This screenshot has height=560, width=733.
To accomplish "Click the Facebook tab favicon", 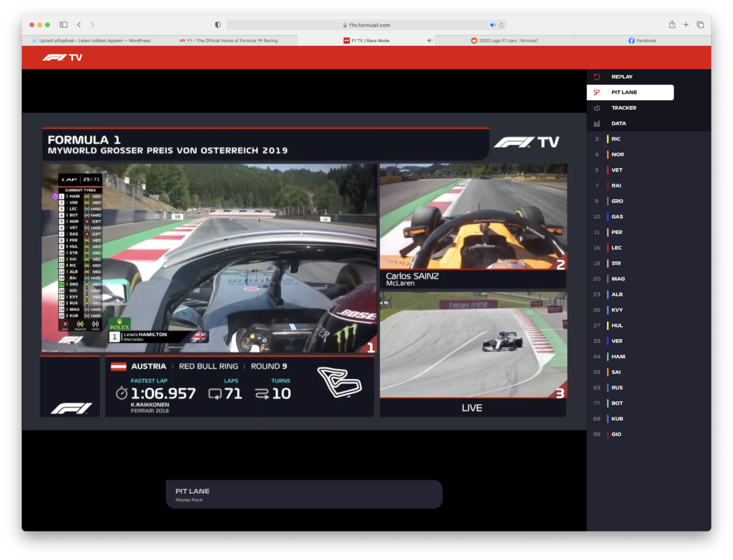I will click(x=631, y=41).
